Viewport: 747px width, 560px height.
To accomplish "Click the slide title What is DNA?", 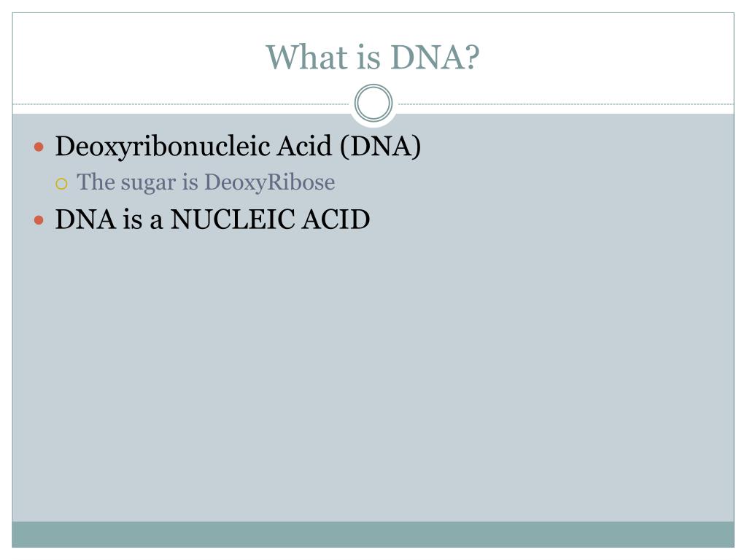I will pyautogui.click(x=373, y=57).
